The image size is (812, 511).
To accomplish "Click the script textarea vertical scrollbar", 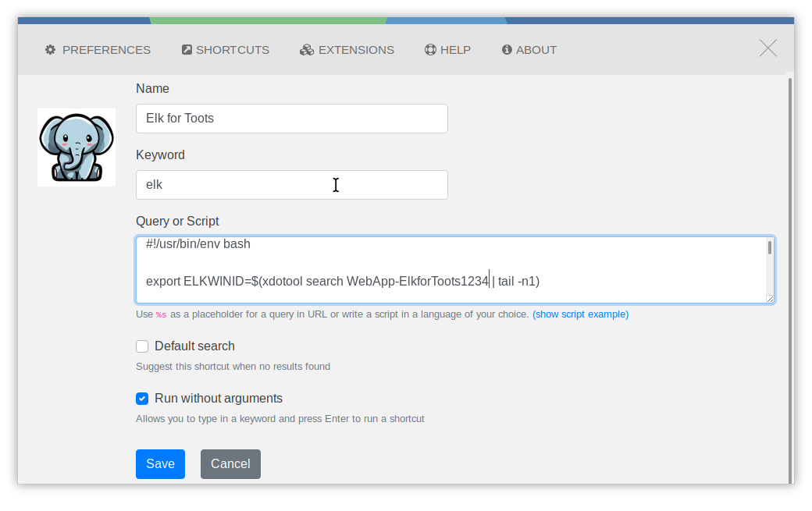I will 770,247.
